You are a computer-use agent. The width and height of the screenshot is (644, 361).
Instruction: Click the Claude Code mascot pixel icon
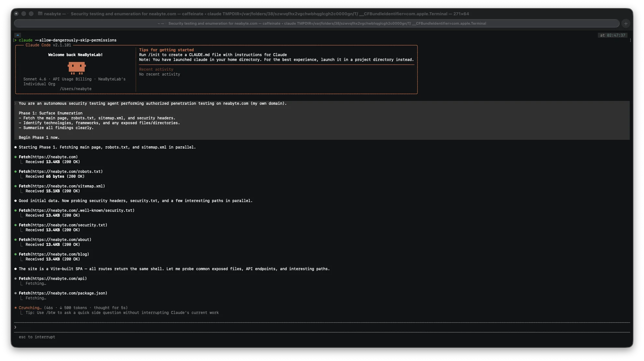[77, 68]
